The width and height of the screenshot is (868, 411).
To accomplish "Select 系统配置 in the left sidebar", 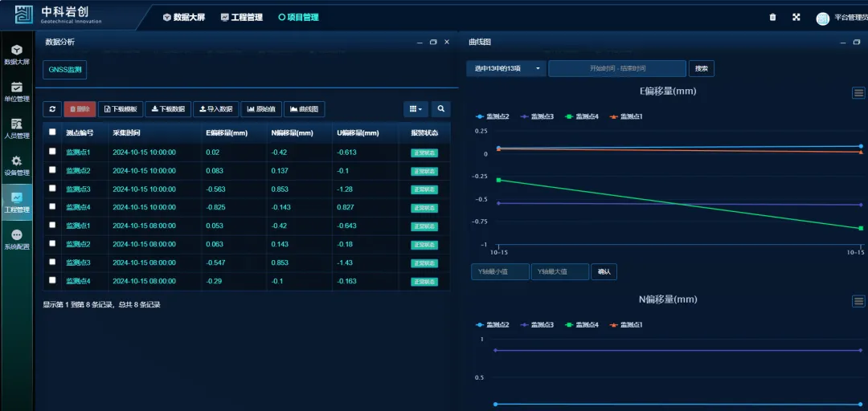I will [17, 239].
